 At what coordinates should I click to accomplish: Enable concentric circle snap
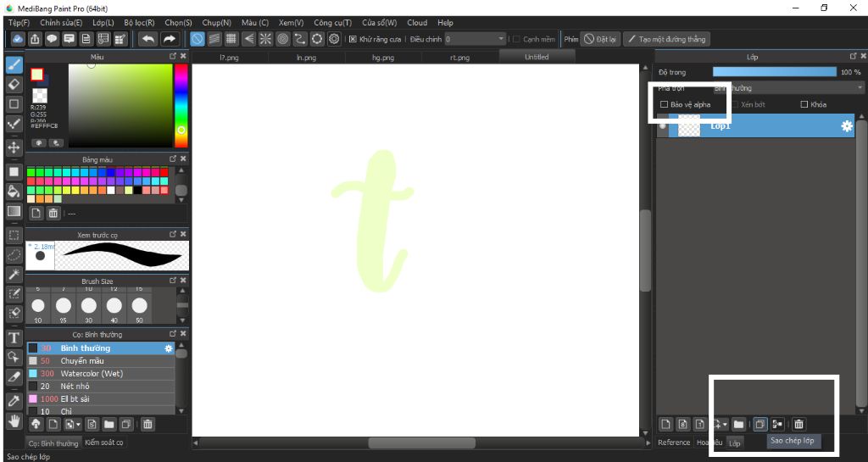pyautogui.click(x=283, y=39)
